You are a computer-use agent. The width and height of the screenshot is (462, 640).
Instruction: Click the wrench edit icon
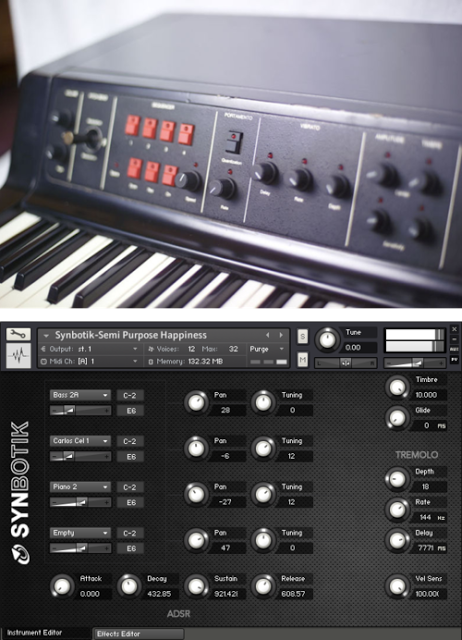click(18, 334)
